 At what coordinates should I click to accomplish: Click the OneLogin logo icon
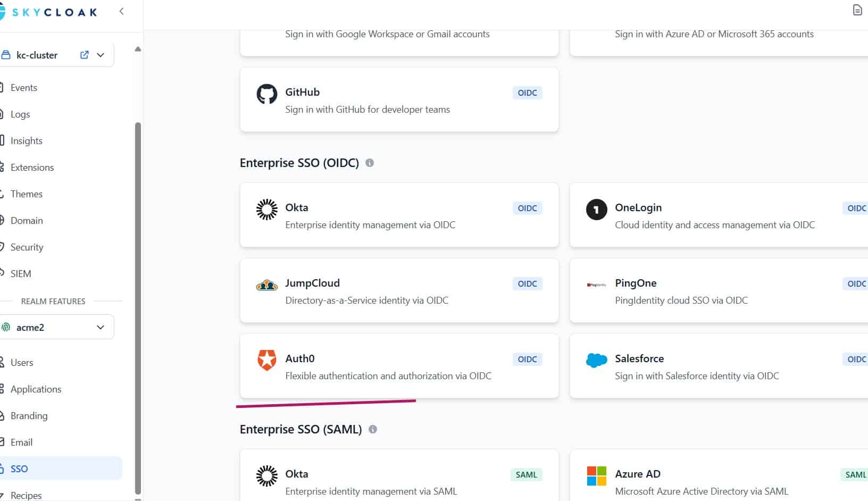596,210
